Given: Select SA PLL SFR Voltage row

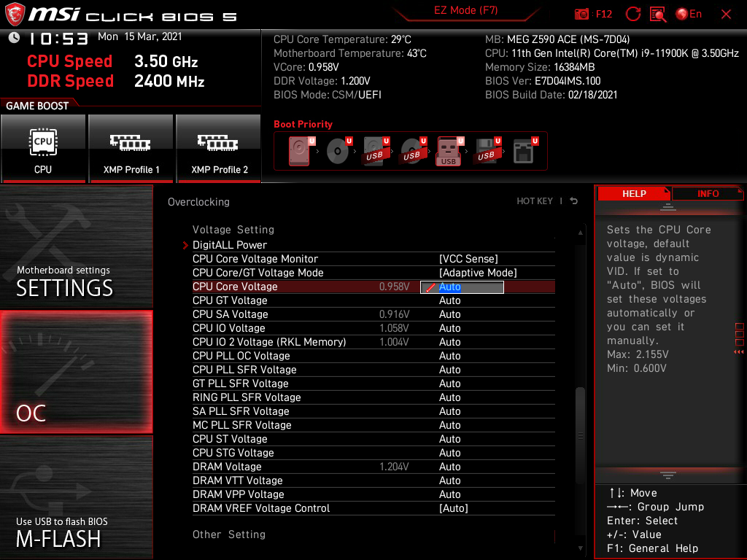Looking at the screenshot, I should pos(373,411).
